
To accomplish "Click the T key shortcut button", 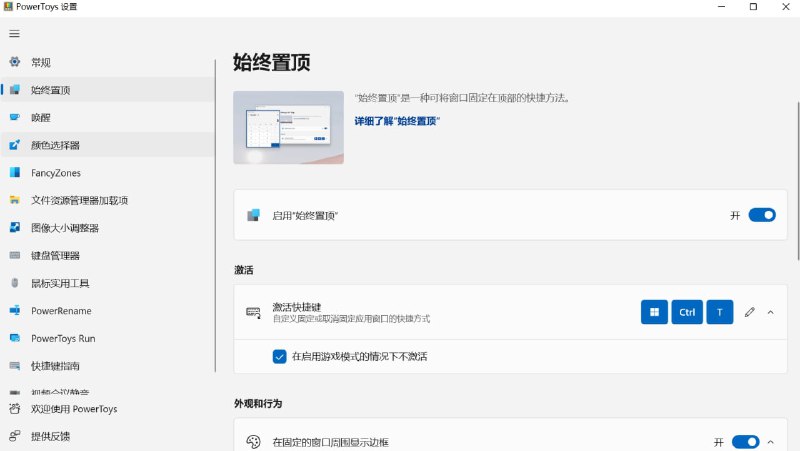I will point(719,312).
